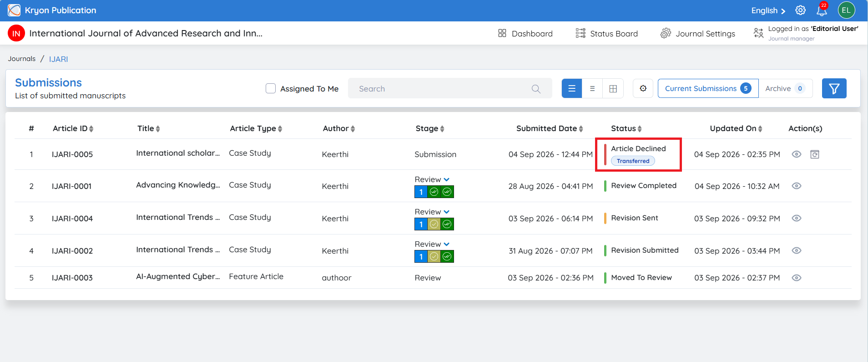
Task: Switch to Current Submissions tab
Action: point(708,88)
